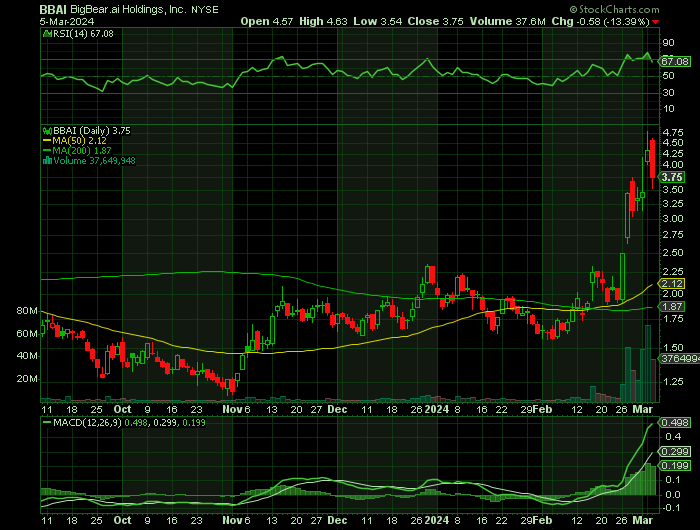Viewport: 700px width, 530px height.
Task: Click the Chg -0.58 (-13.39%) text
Action: pos(600,21)
